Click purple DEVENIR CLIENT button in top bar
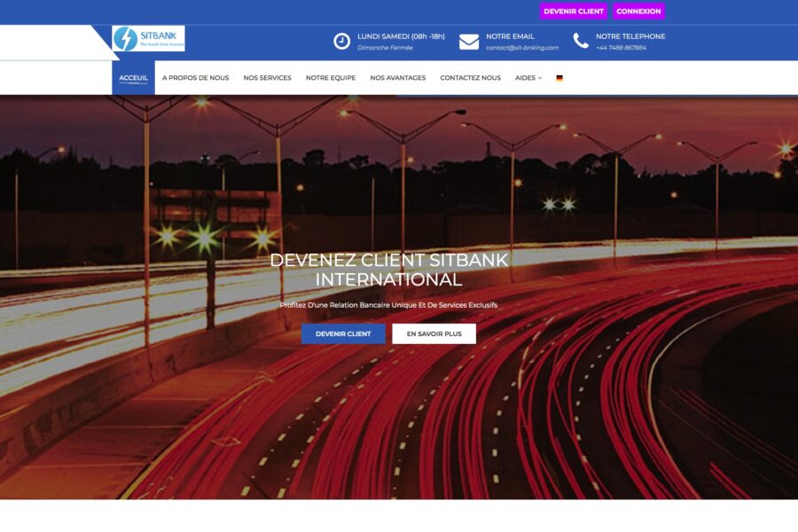The image size is (798, 532). coord(574,12)
